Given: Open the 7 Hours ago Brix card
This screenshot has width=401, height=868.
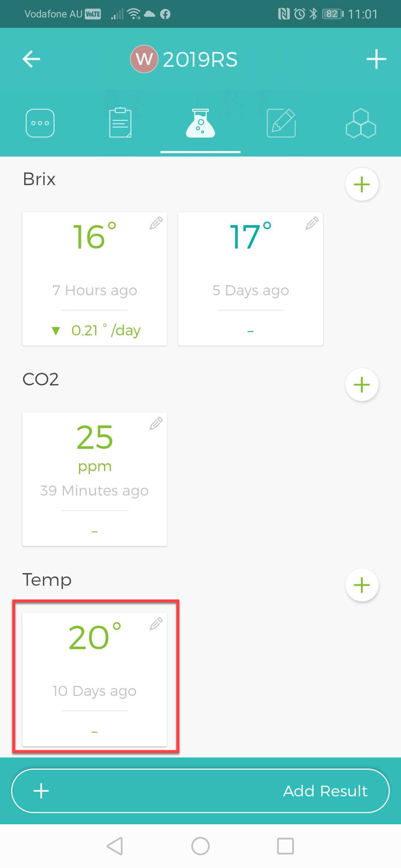Looking at the screenshot, I should [95, 279].
